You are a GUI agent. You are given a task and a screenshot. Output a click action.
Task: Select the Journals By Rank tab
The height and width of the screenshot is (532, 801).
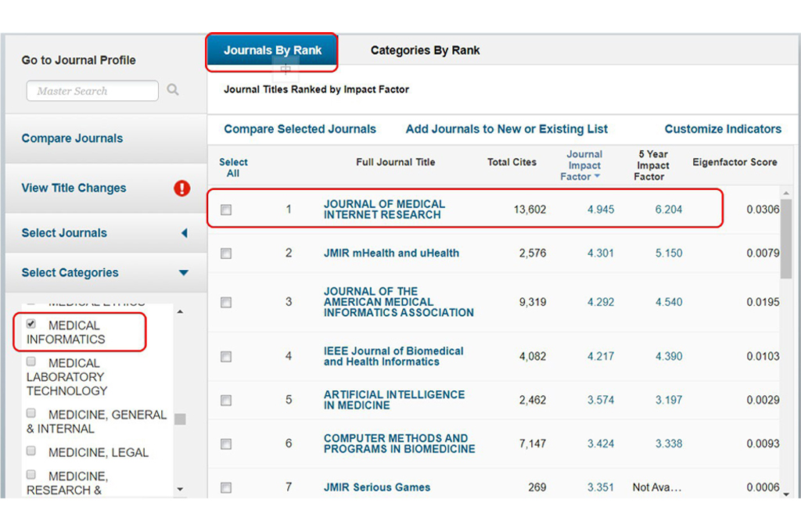(x=272, y=50)
